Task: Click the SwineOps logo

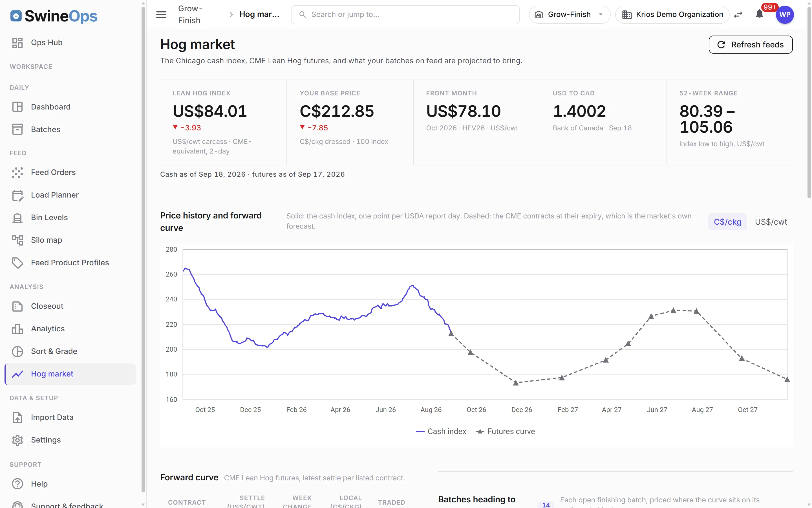Action: tap(54, 16)
